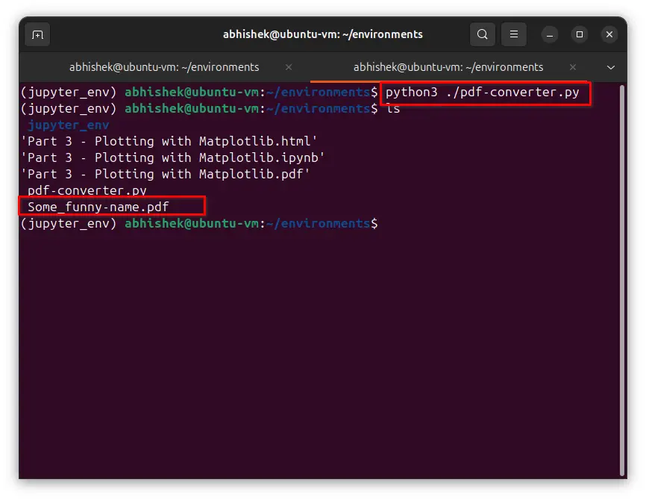Expand the tab list chevron dropdown
Image resolution: width=646 pixels, height=500 pixels.
[611, 67]
